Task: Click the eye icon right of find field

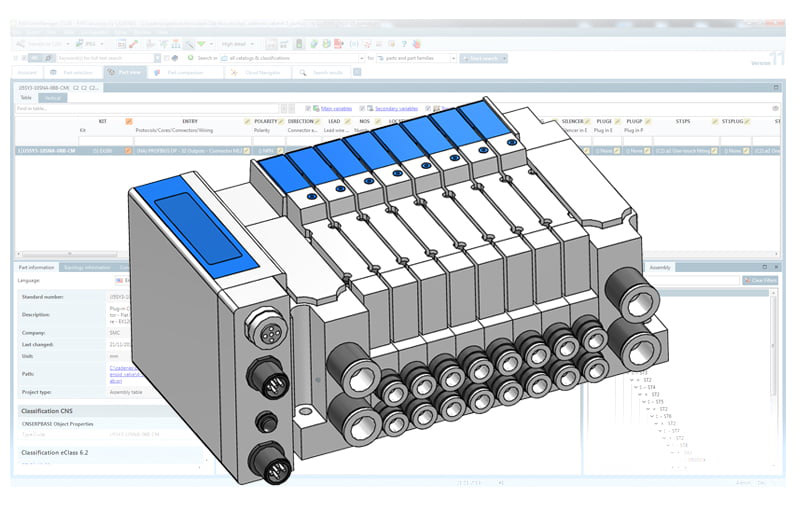Action: tap(775, 108)
